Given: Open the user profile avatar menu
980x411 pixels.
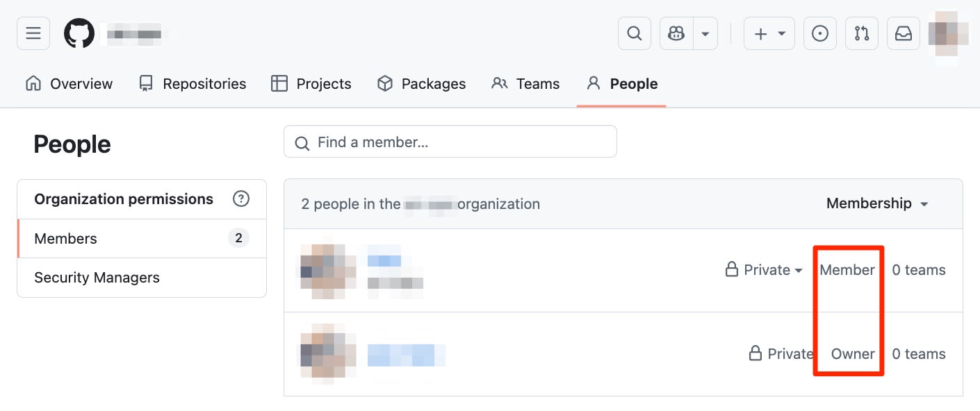Looking at the screenshot, I should pyautogui.click(x=948, y=33).
